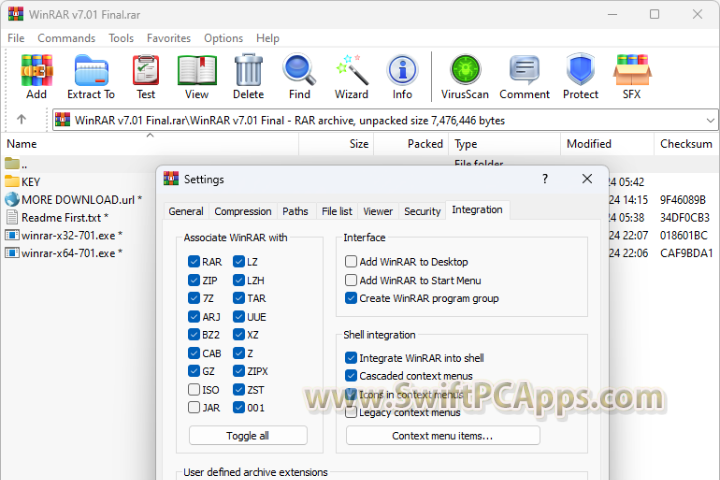
Task: Enable Add WinRAR to Desktop
Action: click(351, 262)
